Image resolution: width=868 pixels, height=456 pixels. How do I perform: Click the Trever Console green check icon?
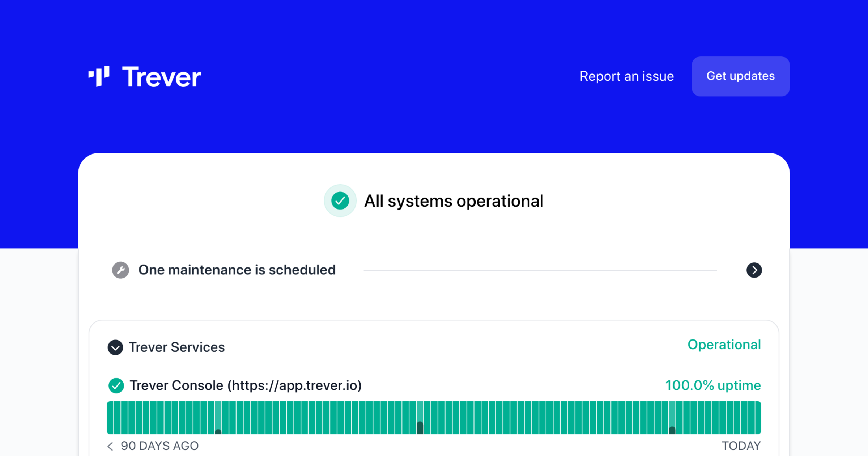116,385
